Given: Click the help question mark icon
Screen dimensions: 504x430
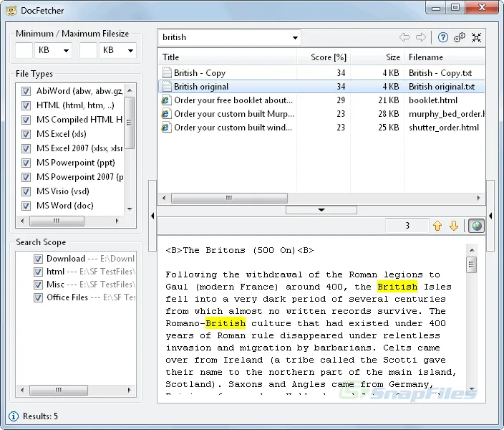Looking at the screenshot, I should [443, 37].
